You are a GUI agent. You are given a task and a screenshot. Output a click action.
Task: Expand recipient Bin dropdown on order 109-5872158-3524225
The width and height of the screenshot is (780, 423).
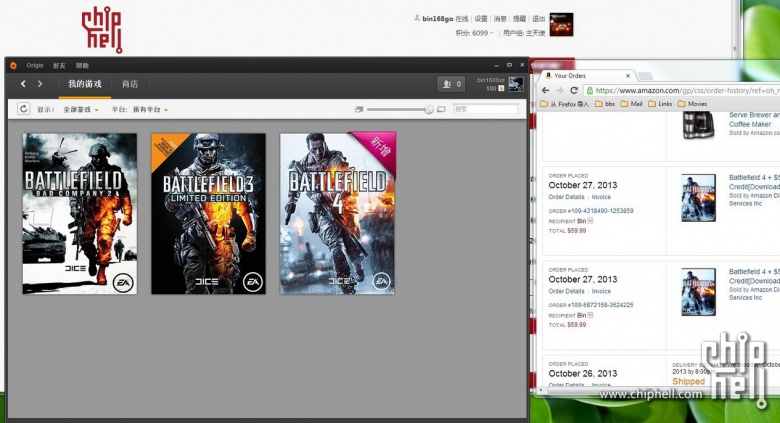click(x=590, y=315)
